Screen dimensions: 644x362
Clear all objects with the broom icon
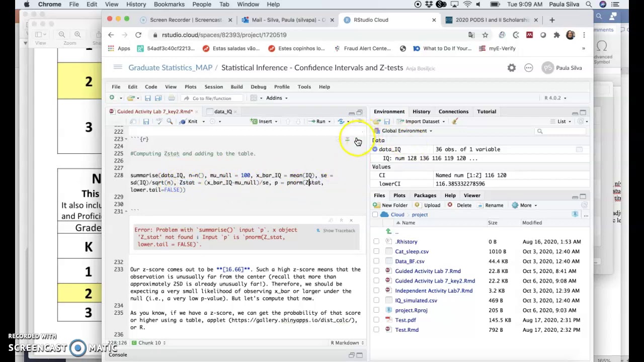455,121
